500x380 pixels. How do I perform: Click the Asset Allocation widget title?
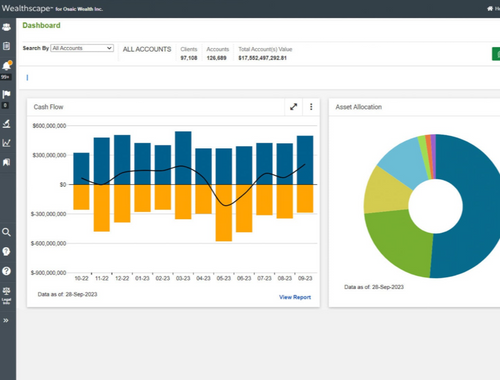pos(359,107)
